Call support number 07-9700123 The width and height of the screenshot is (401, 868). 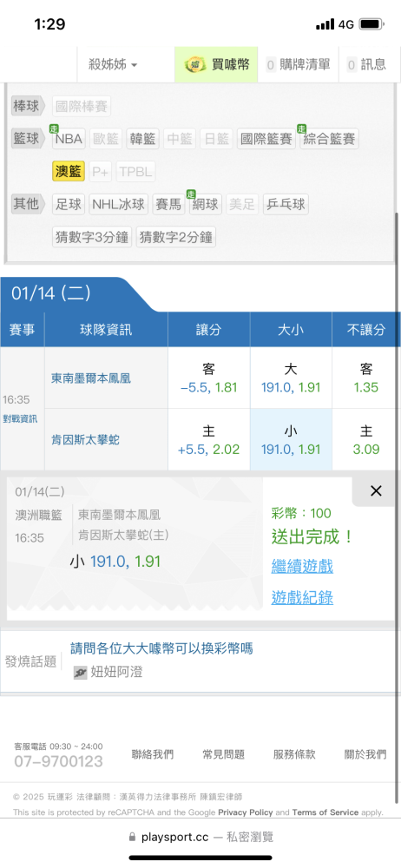[x=59, y=762]
